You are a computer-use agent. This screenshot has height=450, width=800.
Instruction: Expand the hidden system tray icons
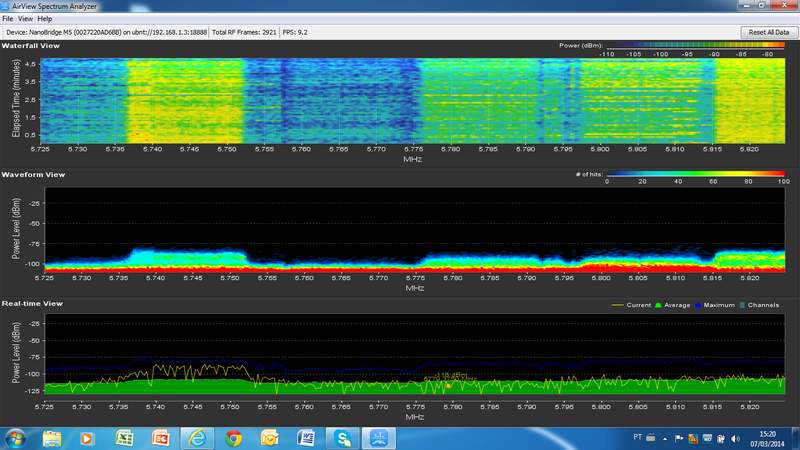(x=667, y=438)
